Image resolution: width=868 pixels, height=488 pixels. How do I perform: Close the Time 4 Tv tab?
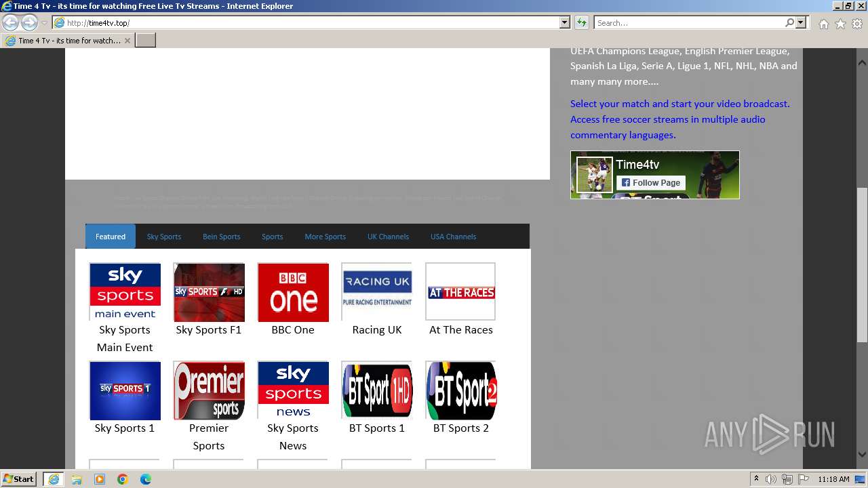(x=127, y=41)
